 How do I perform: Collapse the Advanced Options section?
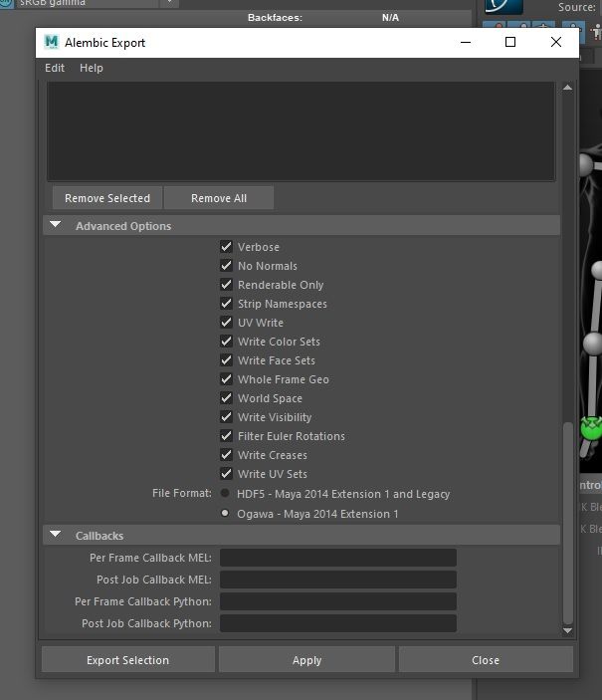pos(56,225)
